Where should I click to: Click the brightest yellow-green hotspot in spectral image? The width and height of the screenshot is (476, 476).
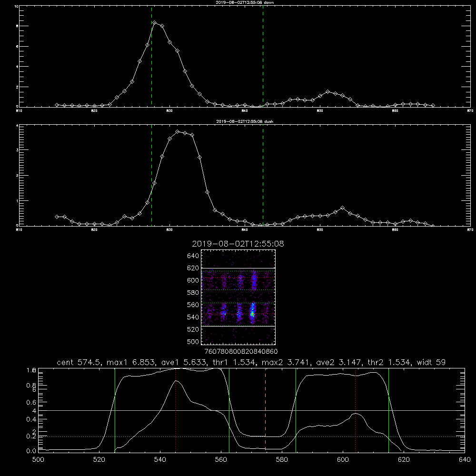[x=252, y=315]
